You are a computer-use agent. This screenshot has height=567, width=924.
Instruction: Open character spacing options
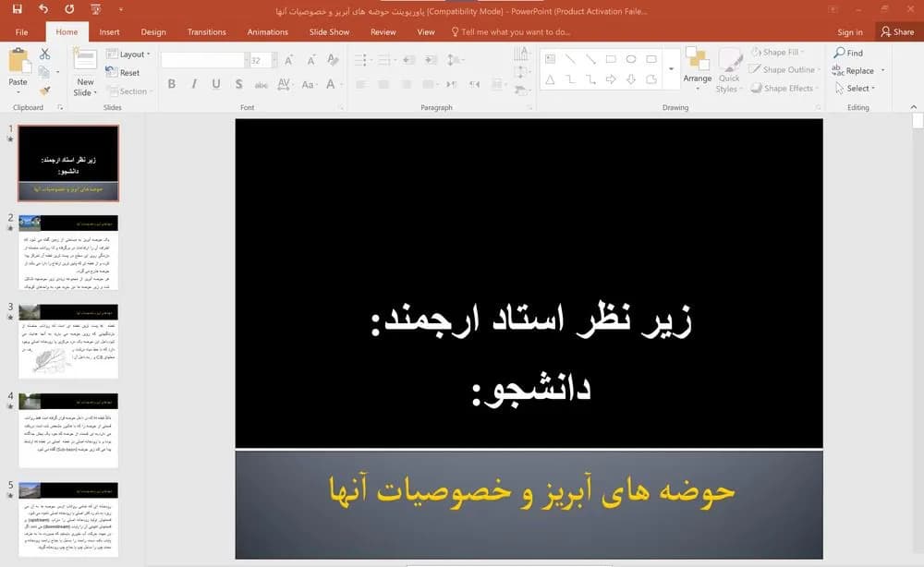pyautogui.click(x=284, y=84)
